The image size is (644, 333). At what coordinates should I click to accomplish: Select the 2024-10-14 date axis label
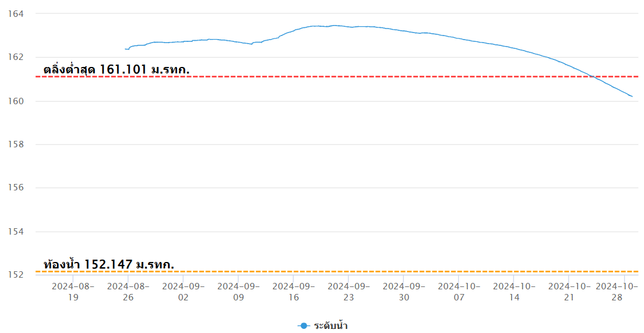coord(514,292)
